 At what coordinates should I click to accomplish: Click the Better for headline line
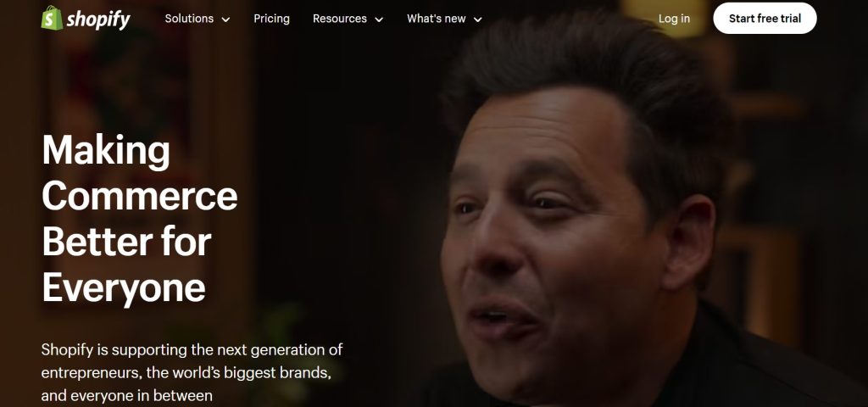coord(127,242)
